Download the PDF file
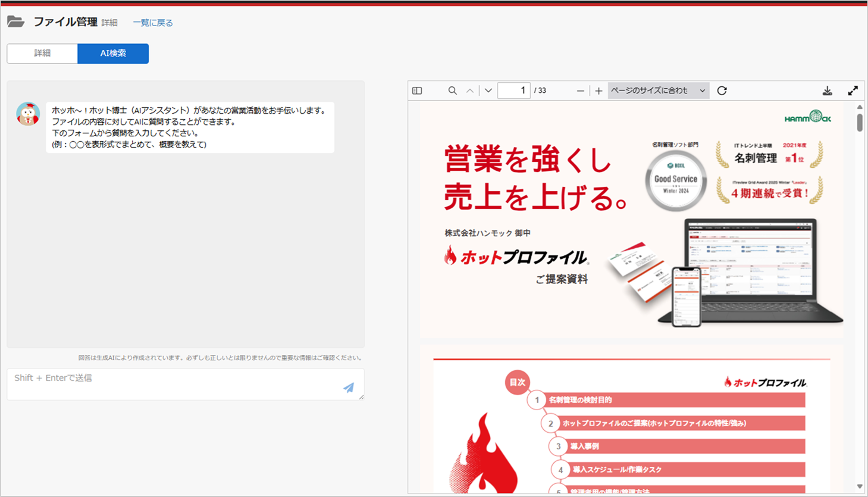The width and height of the screenshot is (868, 497). pos(827,90)
